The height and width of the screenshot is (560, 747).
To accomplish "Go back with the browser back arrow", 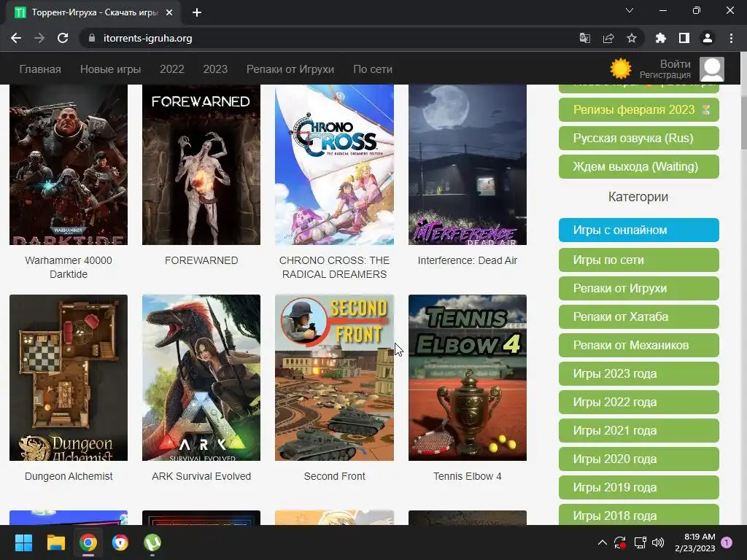I will coord(16,38).
